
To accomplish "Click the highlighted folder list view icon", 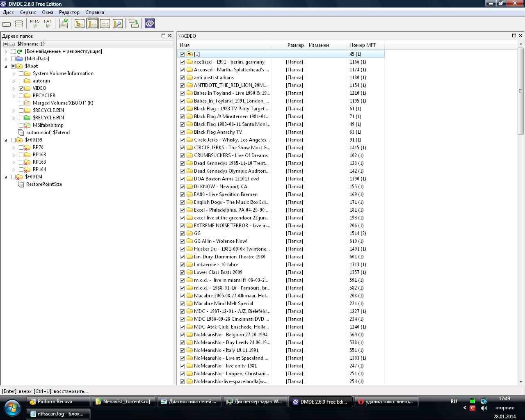I will 92,24.
